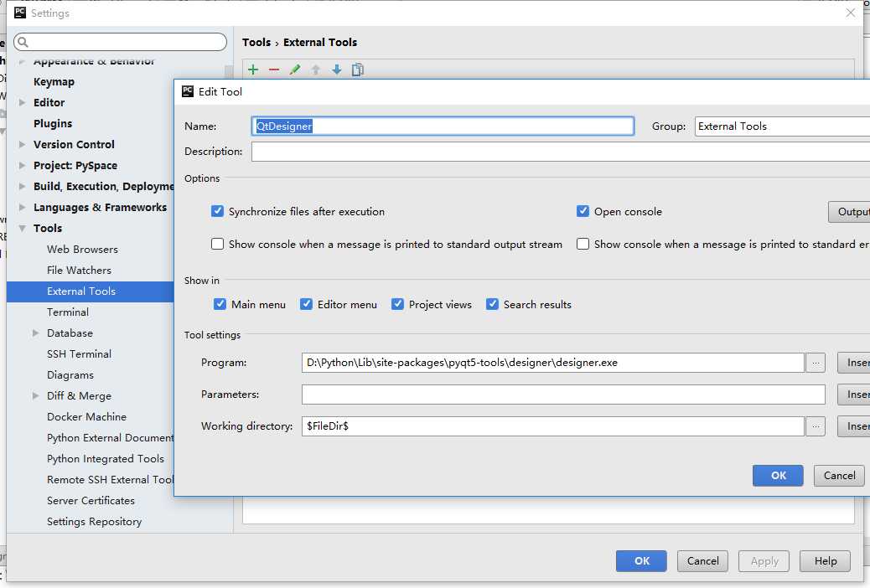The width and height of the screenshot is (870, 588).
Task: Click the Description input field
Action: (561, 152)
